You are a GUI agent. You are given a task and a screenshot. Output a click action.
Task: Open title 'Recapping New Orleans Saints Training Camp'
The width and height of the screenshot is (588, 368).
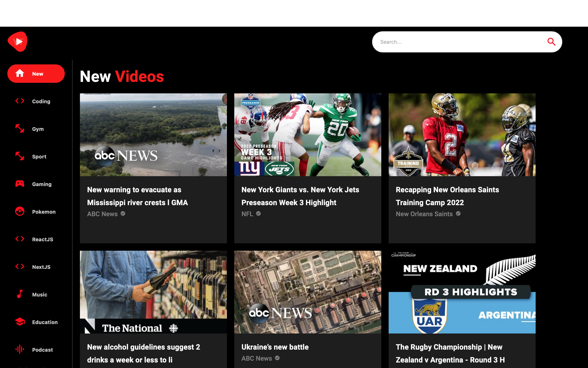tap(447, 196)
